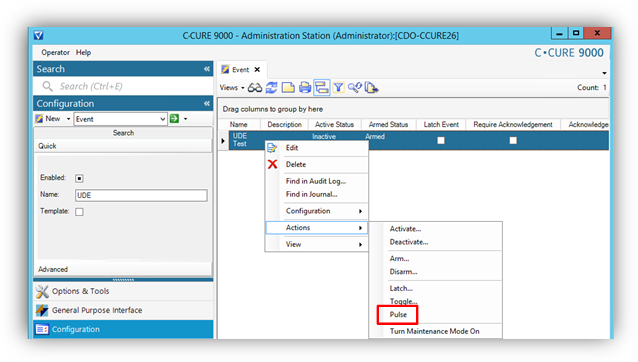This screenshot has width=638, height=362.
Task: Click the Search button in Configuration panel
Action: click(123, 133)
